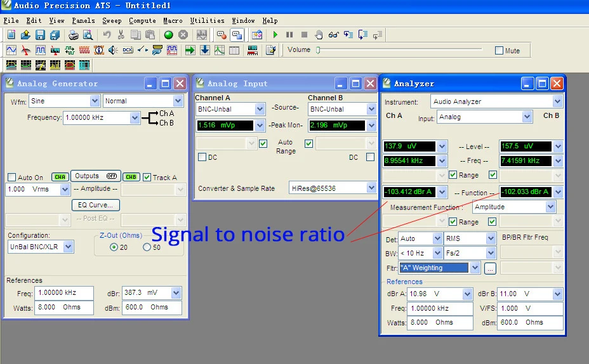Open the Compute menu
589x364 pixels.
coord(142,21)
